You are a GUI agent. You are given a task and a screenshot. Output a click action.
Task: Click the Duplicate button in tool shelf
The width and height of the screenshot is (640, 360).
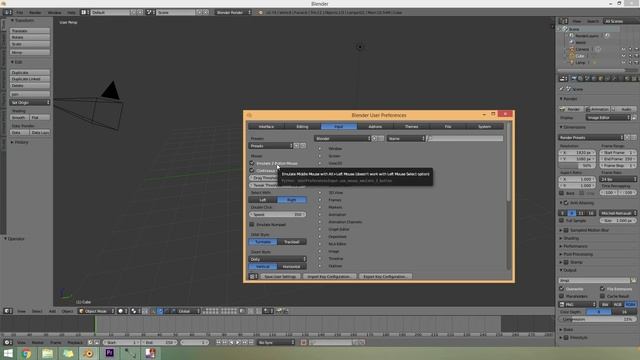(30, 72)
